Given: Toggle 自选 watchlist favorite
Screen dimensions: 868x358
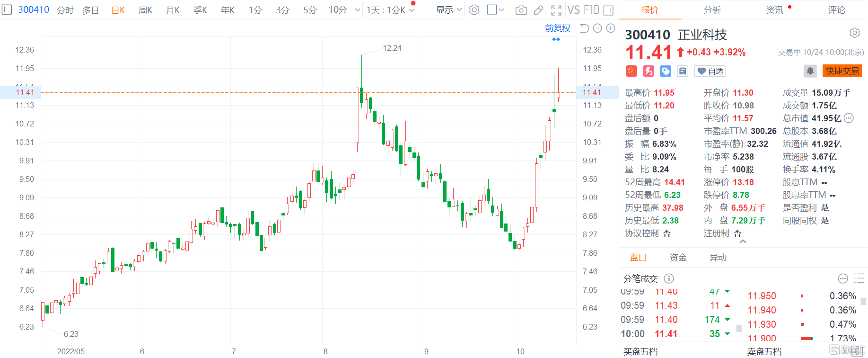Looking at the screenshot, I should click(x=710, y=71).
